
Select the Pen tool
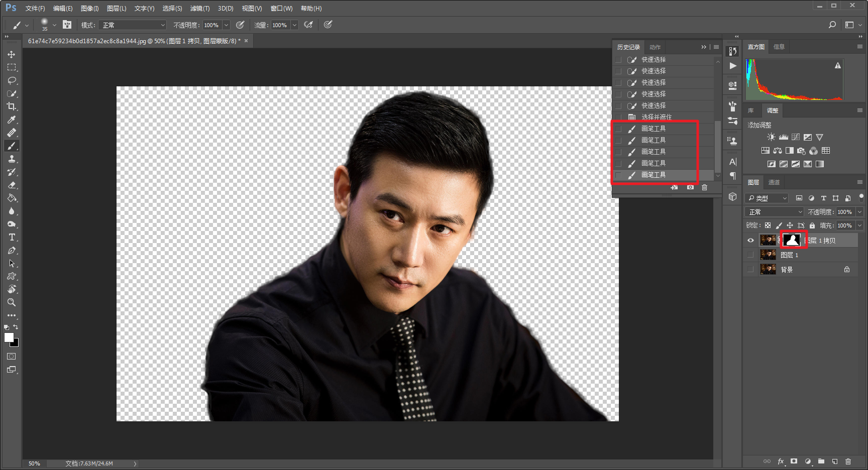click(x=12, y=250)
